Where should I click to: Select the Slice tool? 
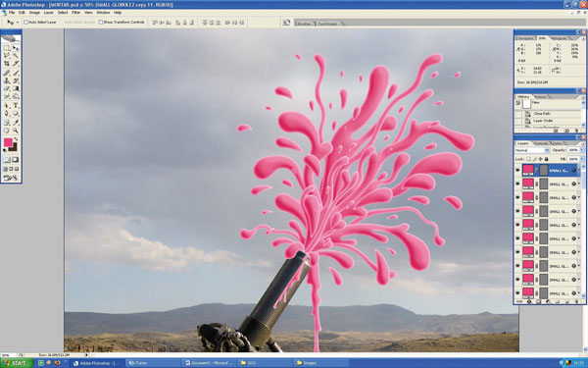click(16, 63)
